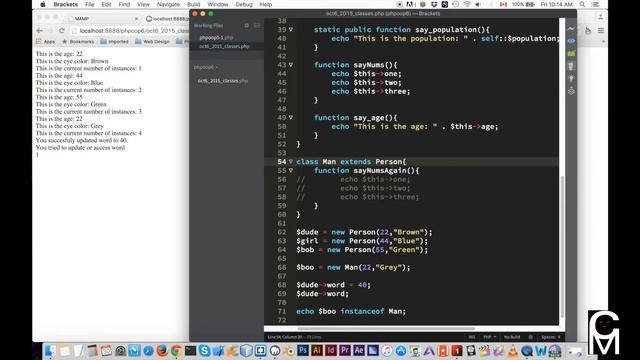Click Brackets horizontal scrollbar
Screen dimensions: 640x360
386,328
